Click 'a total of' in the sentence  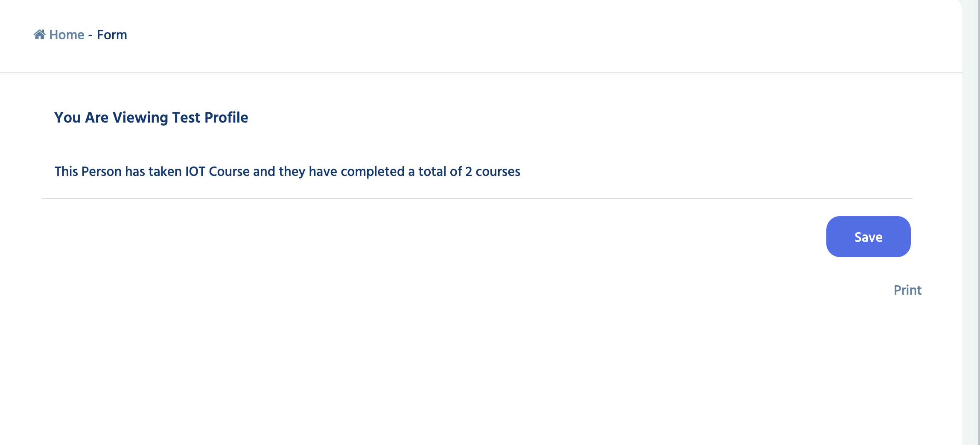click(x=435, y=172)
